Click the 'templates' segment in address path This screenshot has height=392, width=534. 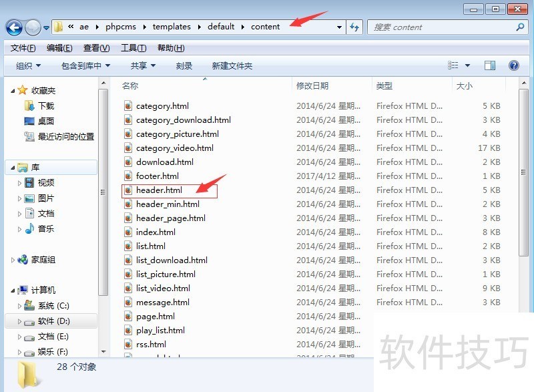(172, 27)
